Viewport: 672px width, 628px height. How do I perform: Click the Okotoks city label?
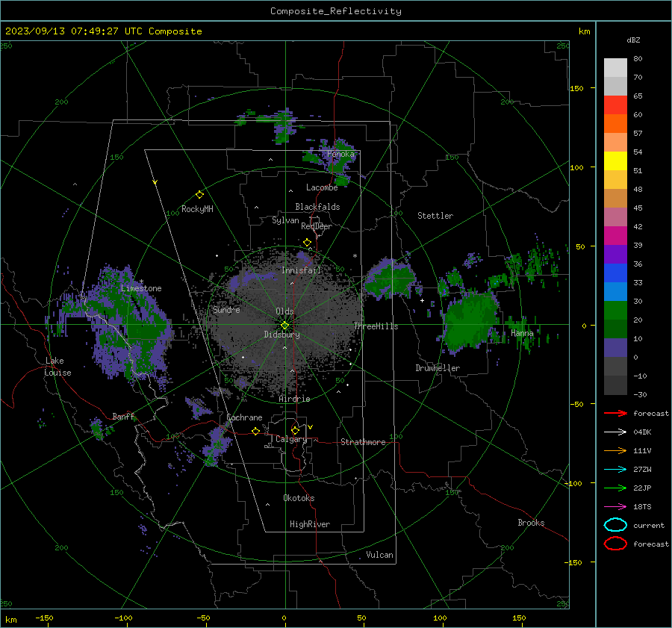[299, 498]
